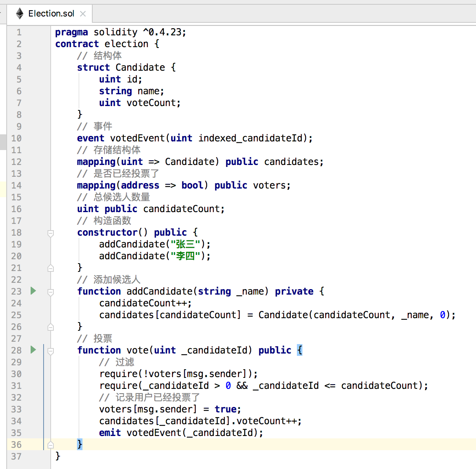The image size is (476, 469).
Task: Click 'Candidate' in struct declaration
Action: click(140, 68)
